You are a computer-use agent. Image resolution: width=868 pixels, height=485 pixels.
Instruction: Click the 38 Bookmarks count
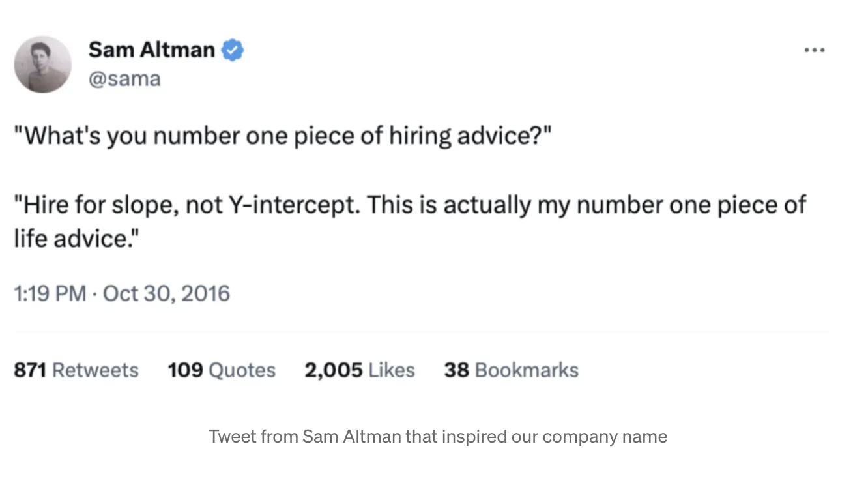511,370
